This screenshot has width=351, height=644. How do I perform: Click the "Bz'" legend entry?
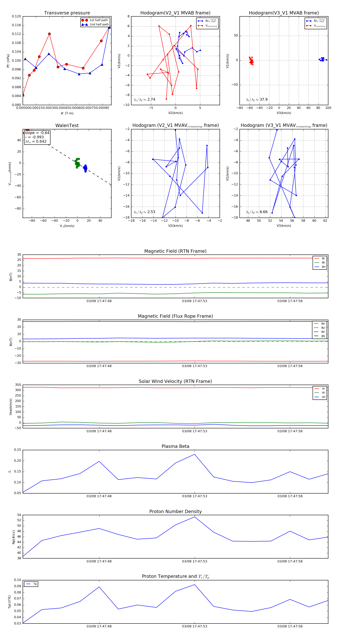[320, 332]
